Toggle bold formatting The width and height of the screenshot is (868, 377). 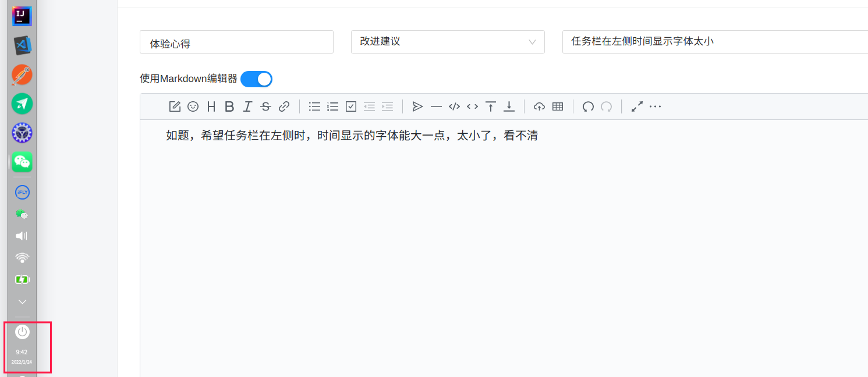pos(229,106)
